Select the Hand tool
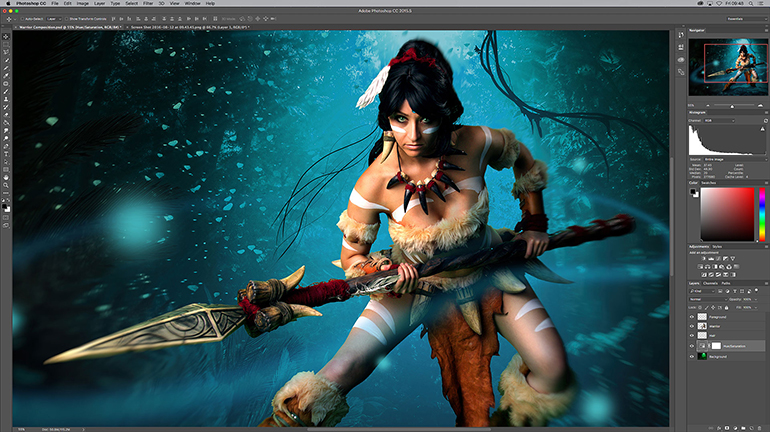Screen dimensions: 770x432 coord(6,178)
